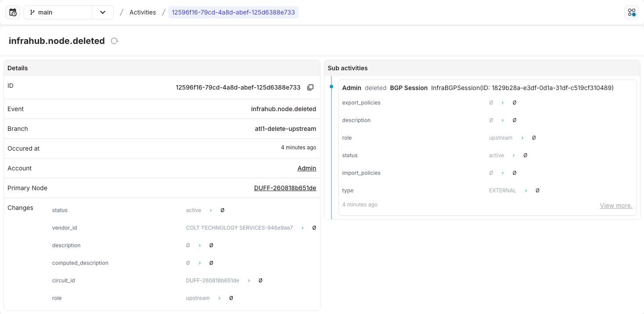The width and height of the screenshot is (644, 314).
Task: Refresh the infrahub.node.deleted activity with the reload icon
Action: (114, 40)
